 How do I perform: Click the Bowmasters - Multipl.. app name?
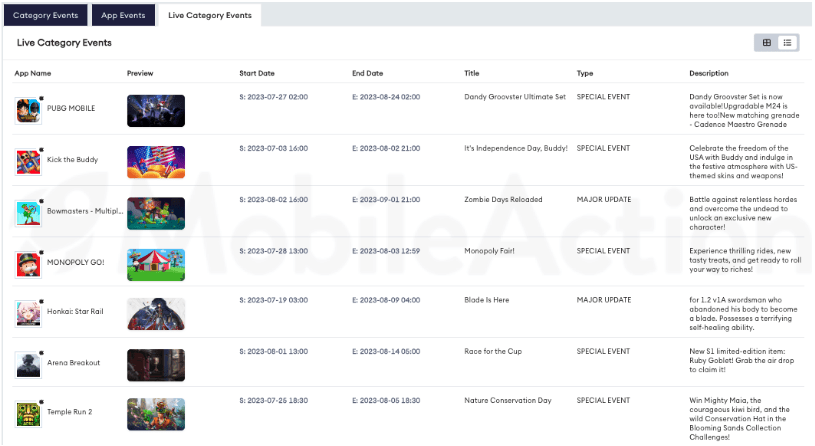85,211
